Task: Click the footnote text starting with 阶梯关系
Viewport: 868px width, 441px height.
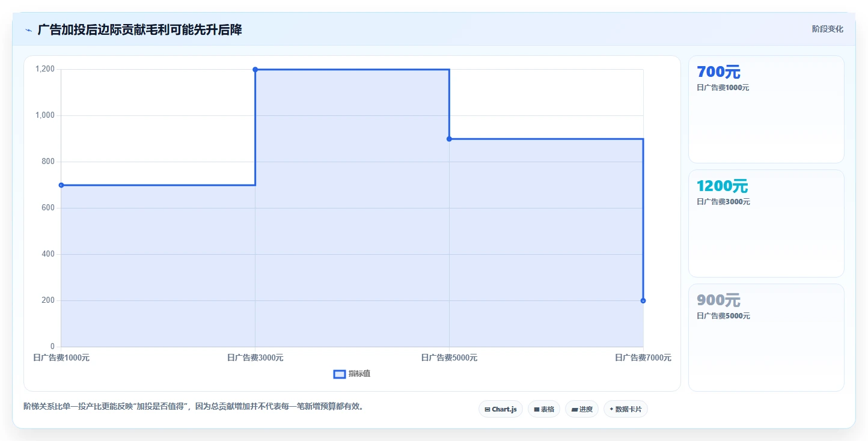Action: pos(195,407)
